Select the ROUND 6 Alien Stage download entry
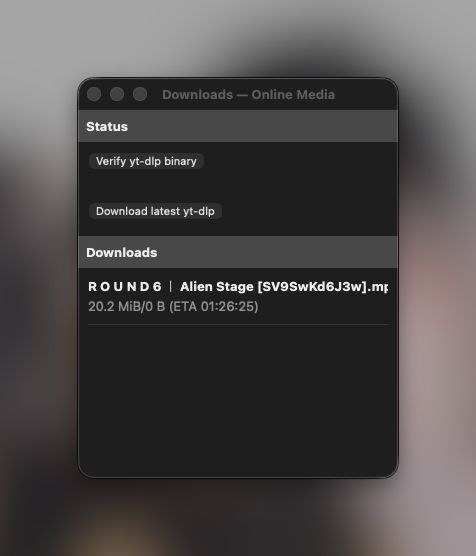Screen dimensions: 476x556 click(x=238, y=296)
